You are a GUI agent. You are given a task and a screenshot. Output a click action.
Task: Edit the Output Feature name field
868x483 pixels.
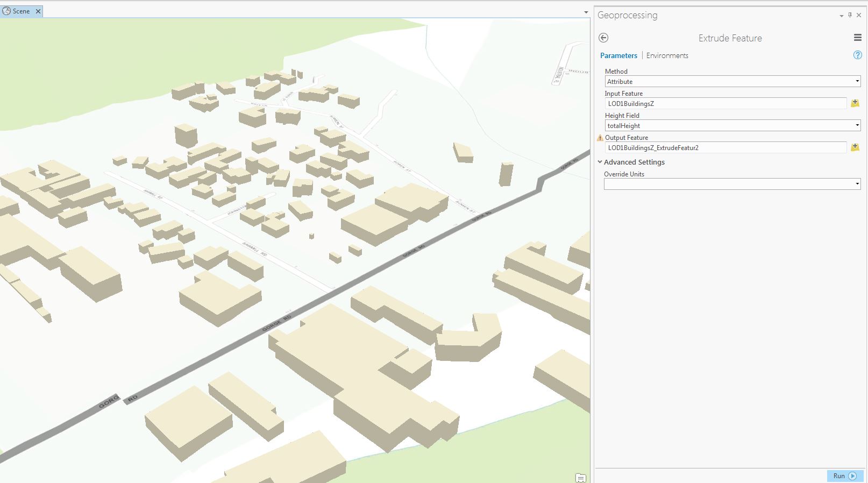725,147
